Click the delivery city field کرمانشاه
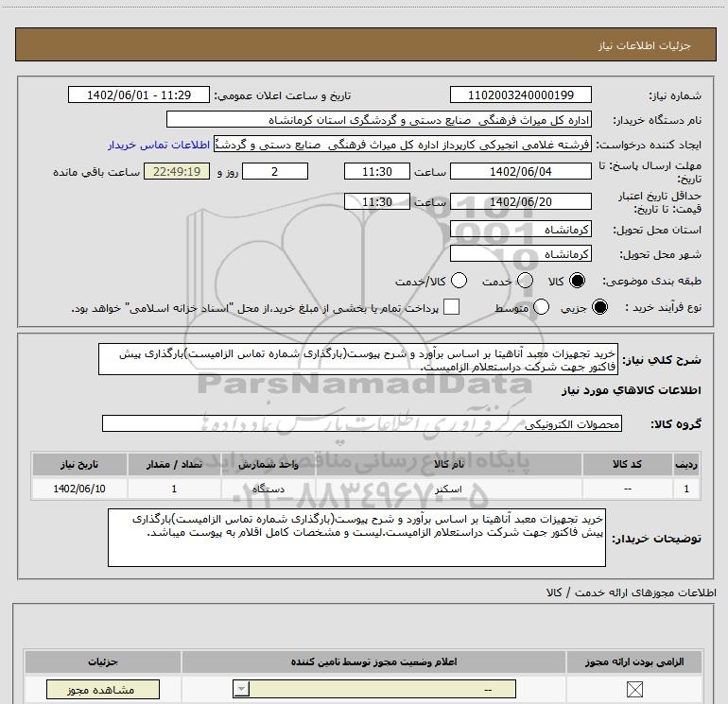The width and height of the screenshot is (728, 704). (520, 253)
